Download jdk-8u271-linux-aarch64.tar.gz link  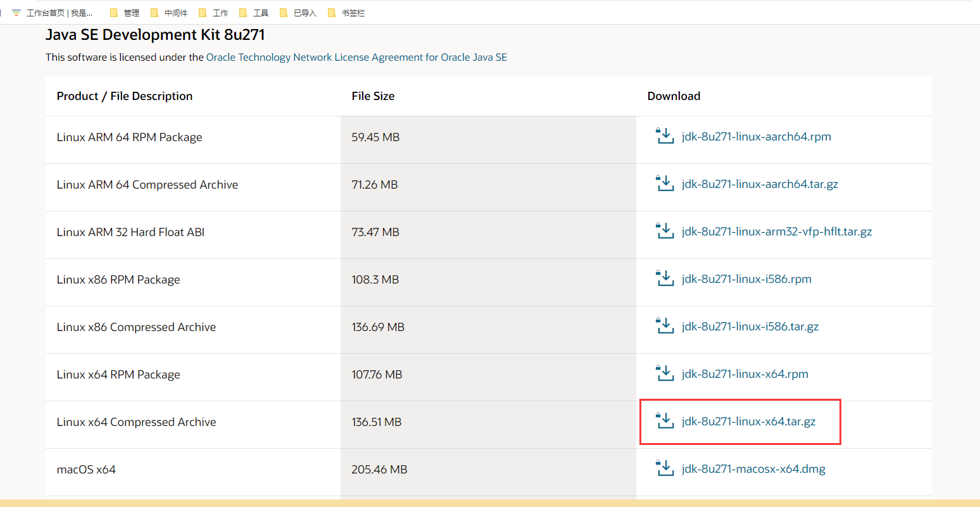pos(760,184)
